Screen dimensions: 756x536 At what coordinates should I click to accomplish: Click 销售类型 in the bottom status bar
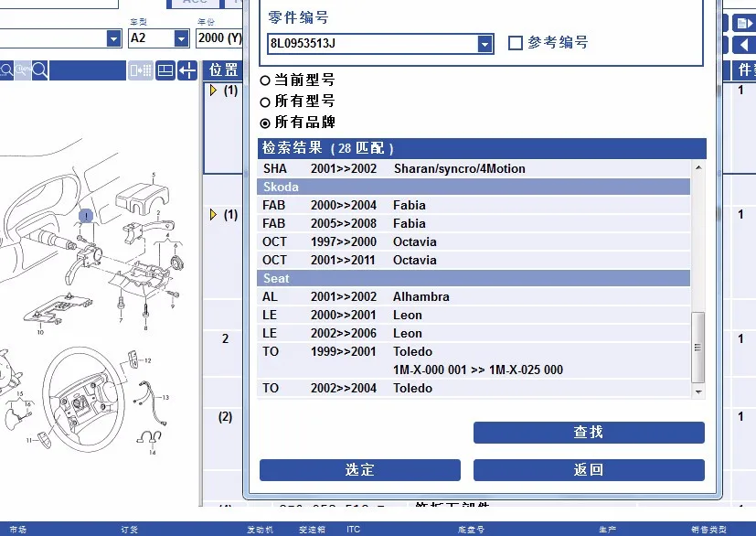click(x=708, y=530)
